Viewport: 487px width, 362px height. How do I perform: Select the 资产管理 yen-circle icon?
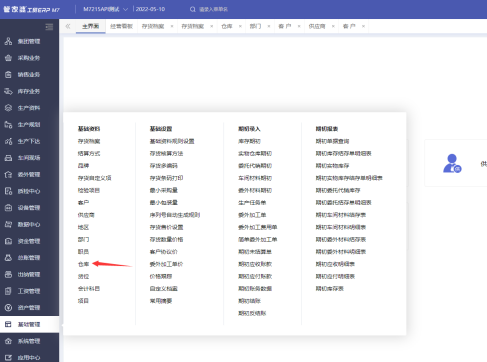(x=8, y=308)
